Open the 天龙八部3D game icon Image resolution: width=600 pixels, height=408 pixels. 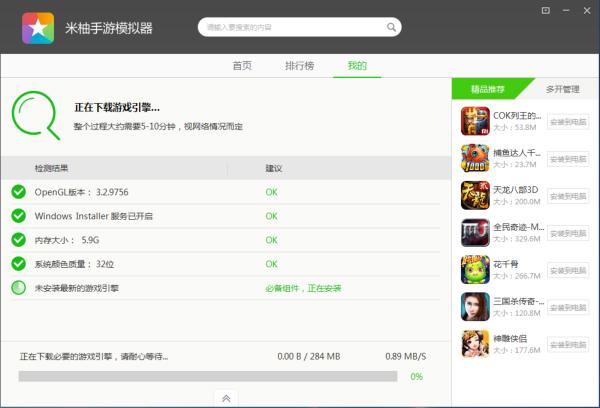pos(475,195)
